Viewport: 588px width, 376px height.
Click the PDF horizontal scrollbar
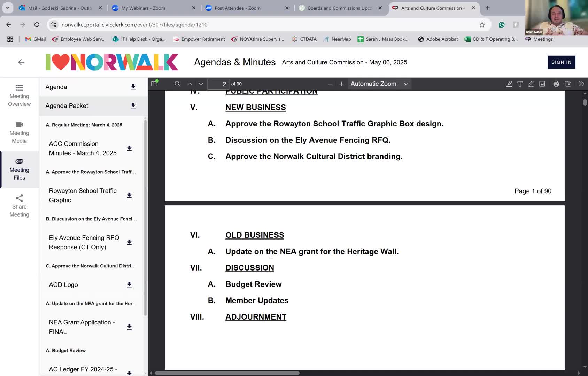click(x=227, y=373)
